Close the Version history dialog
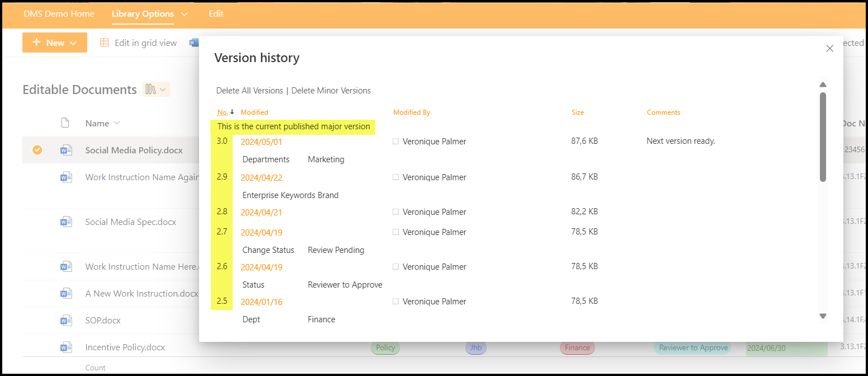The width and height of the screenshot is (868, 376). click(x=829, y=49)
